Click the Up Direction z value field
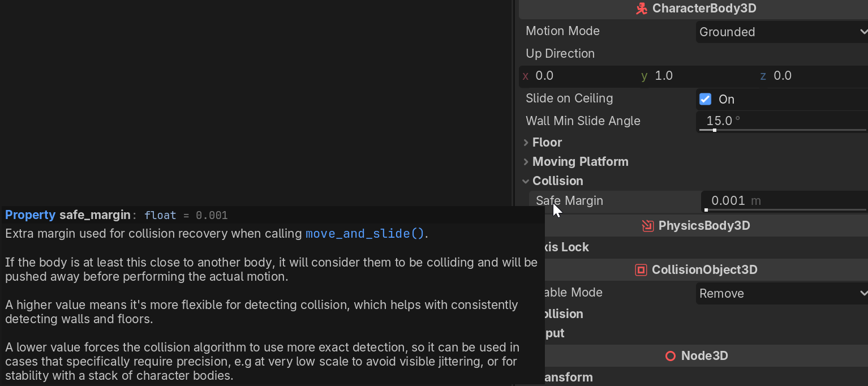 [x=815, y=76]
